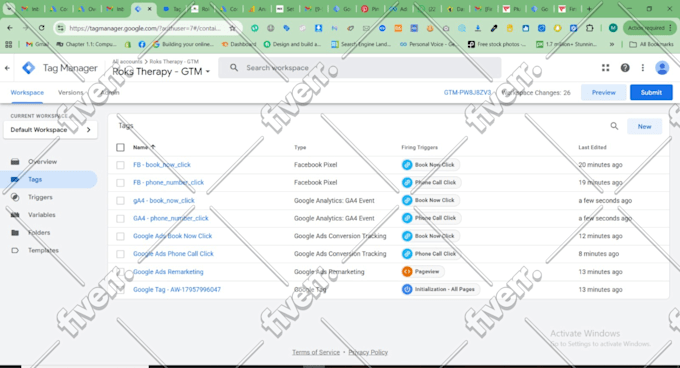Open the All Bookmarks folder
Viewport: 680px width, 368px height.
click(651, 44)
